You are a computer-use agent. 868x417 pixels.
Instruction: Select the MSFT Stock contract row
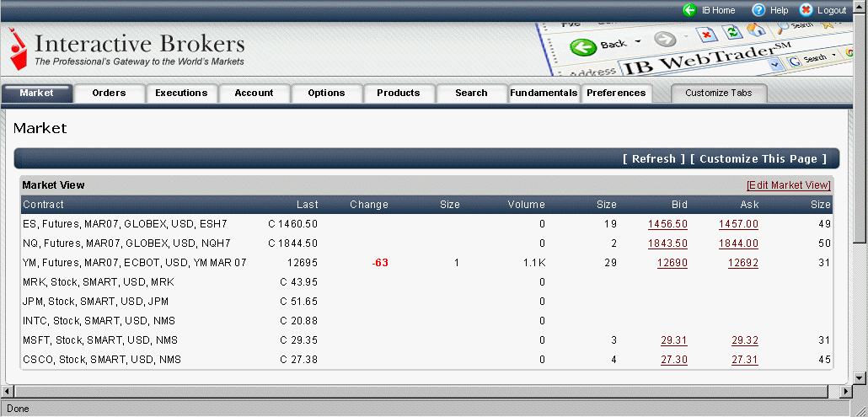click(x=426, y=340)
